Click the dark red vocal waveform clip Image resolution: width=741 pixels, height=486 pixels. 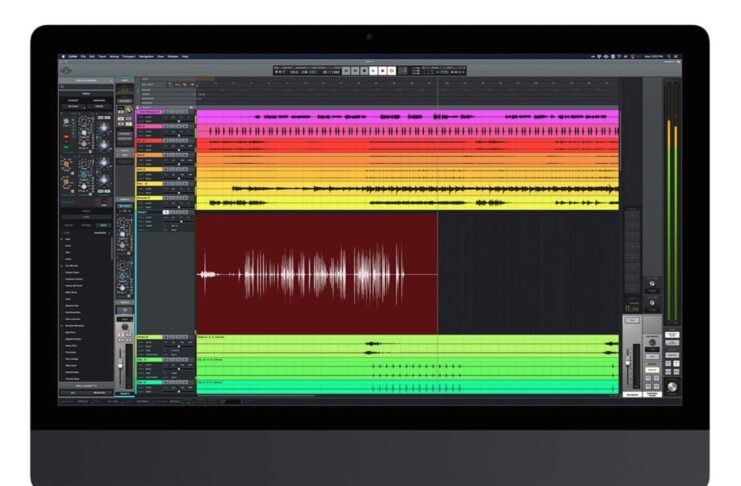[x=317, y=273]
